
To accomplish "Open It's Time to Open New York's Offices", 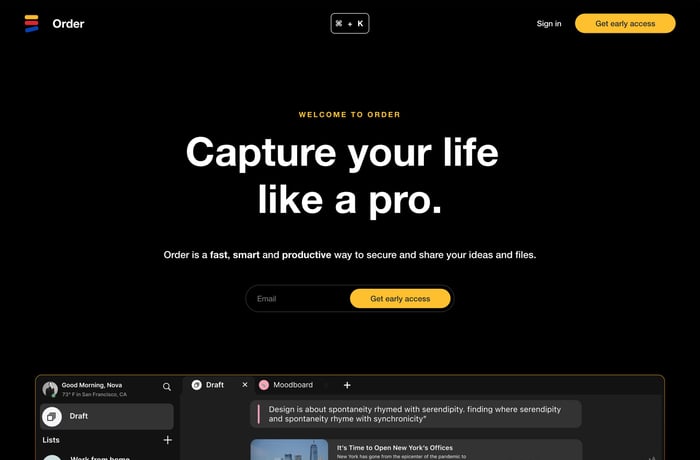I will [x=395, y=447].
